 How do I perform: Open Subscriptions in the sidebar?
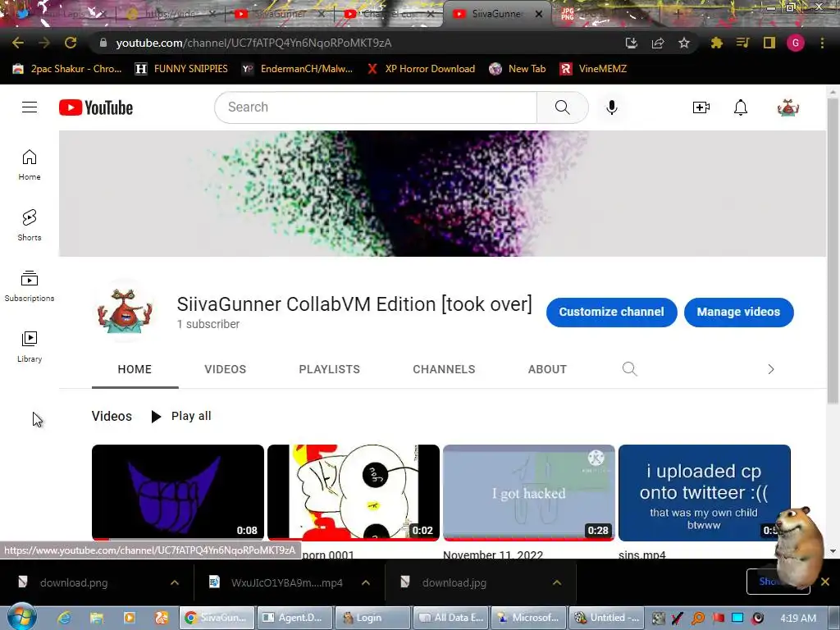30,286
